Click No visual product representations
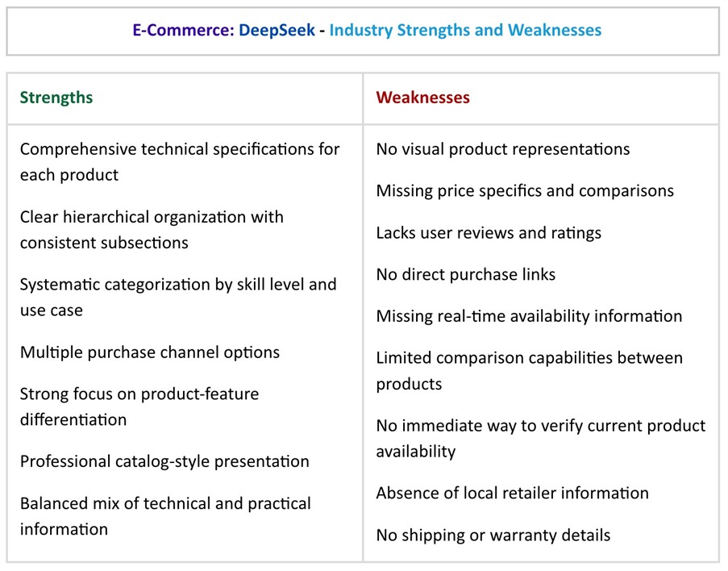Screen dimensions: 728x571 click(503, 149)
